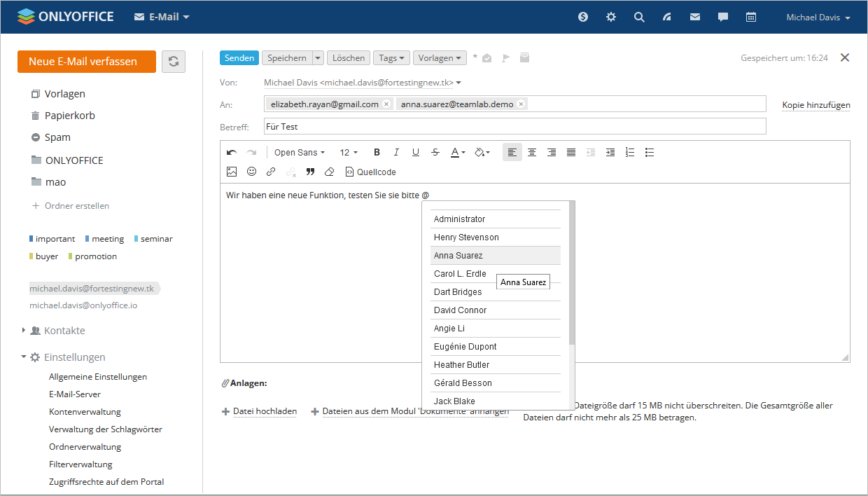Image resolution: width=868 pixels, height=496 pixels.
Task: Refresh the mail folder list
Action: (174, 61)
